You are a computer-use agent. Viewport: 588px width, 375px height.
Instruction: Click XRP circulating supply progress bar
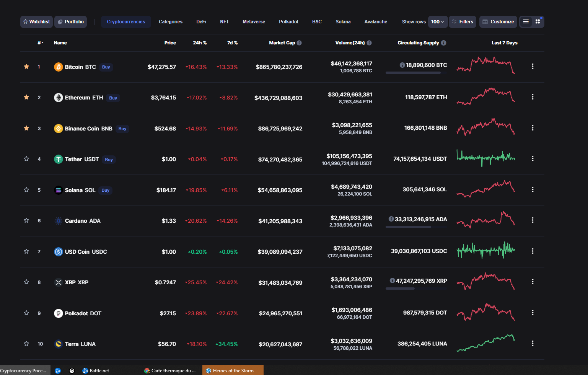coord(416,289)
